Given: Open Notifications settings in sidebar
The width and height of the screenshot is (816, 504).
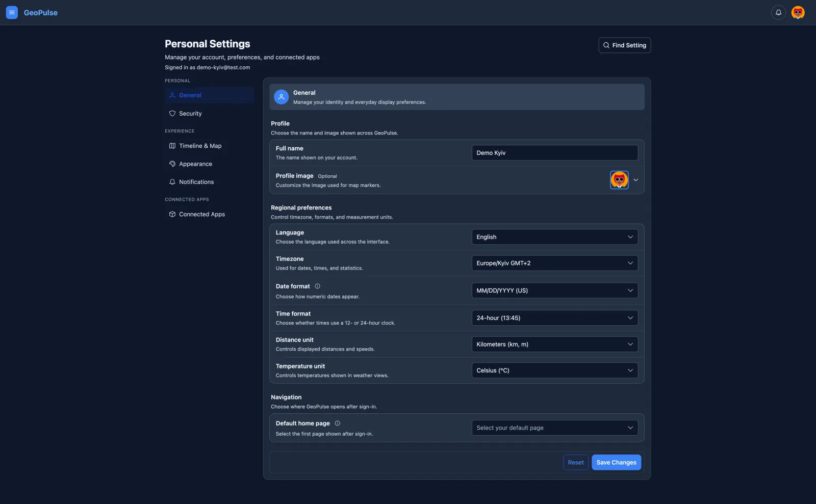Looking at the screenshot, I should click(209, 182).
